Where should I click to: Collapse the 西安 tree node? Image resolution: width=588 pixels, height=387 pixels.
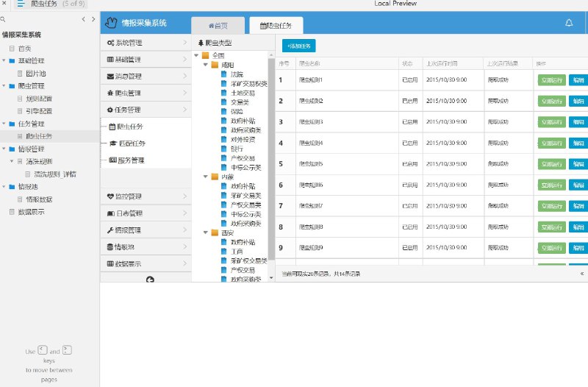(x=206, y=232)
